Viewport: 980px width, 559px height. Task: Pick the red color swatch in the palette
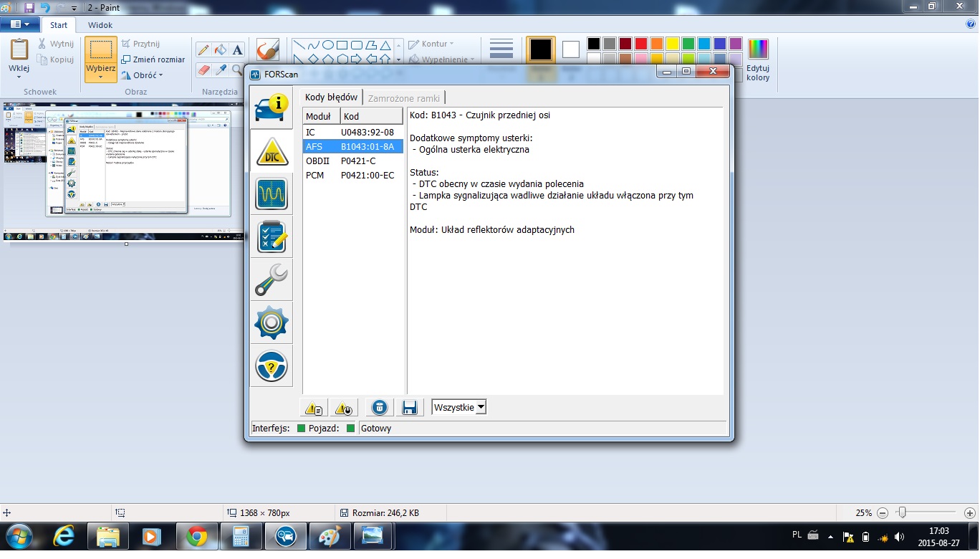(640, 44)
